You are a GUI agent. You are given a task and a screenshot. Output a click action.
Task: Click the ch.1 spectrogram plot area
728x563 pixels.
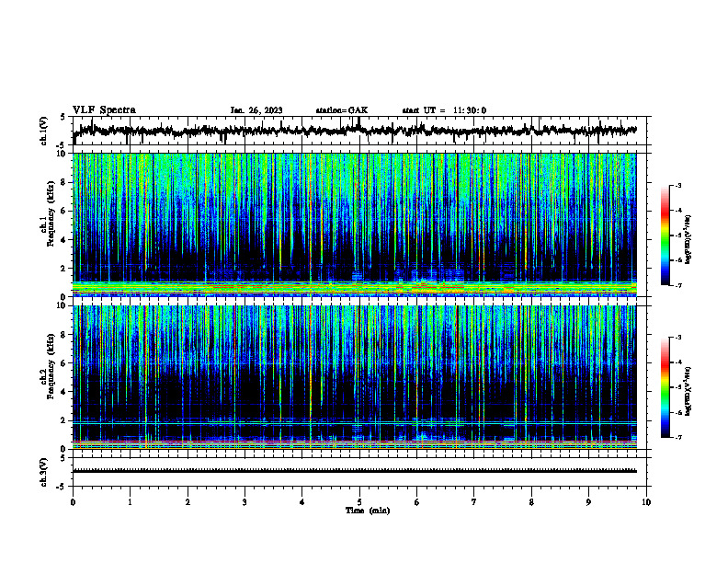point(354,224)
